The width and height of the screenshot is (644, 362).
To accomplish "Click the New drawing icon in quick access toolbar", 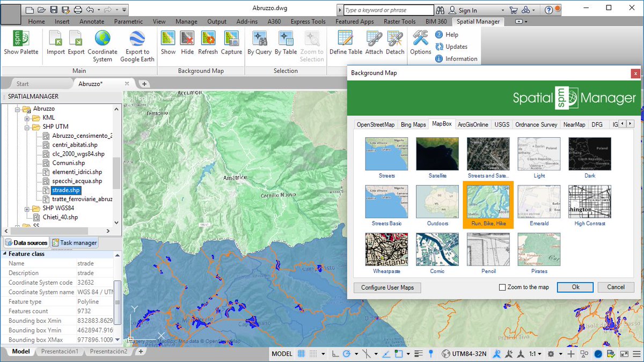I will tap(30, 10).
